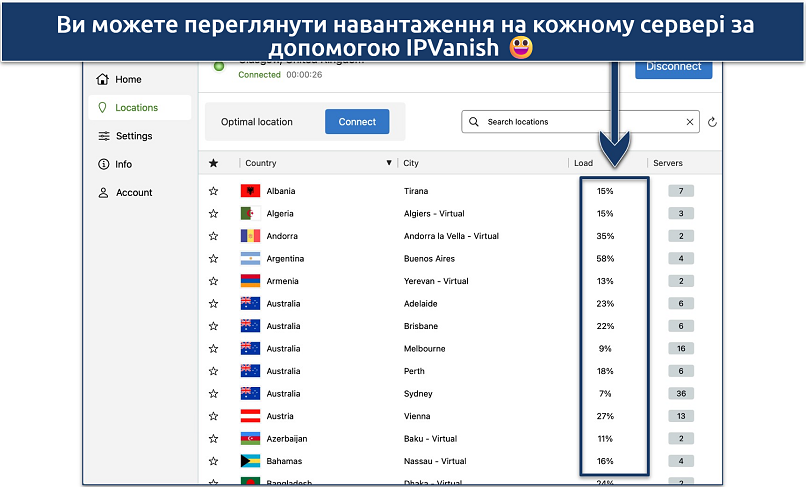The width and height of the screenshot is (806, 487).
Task: Click the Argentina flag icon
Action: (250, 259)
